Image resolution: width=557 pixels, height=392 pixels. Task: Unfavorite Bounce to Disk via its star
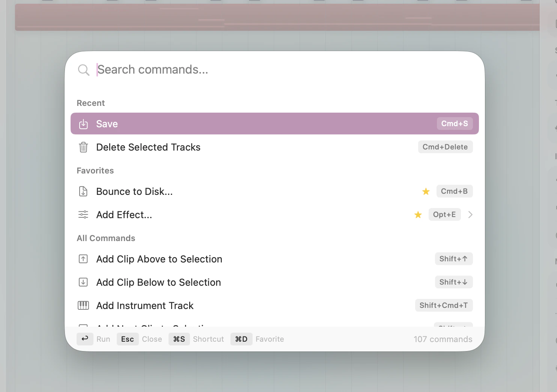click(426, 191)
